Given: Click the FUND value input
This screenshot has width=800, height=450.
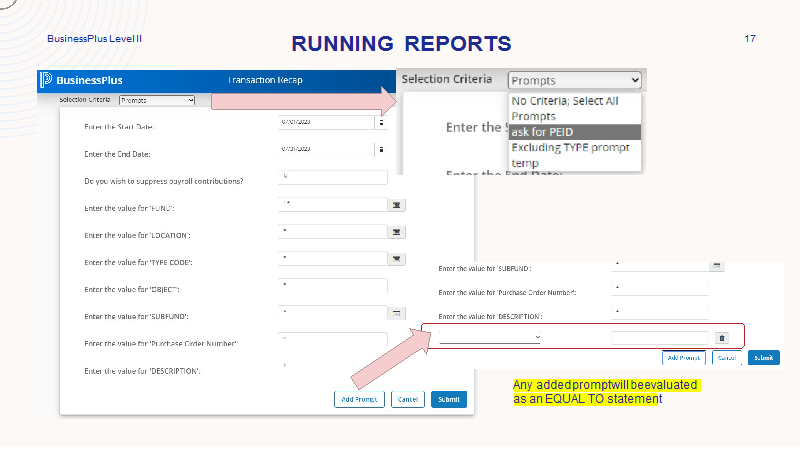Looking at the screenshot, I should 333,204.
